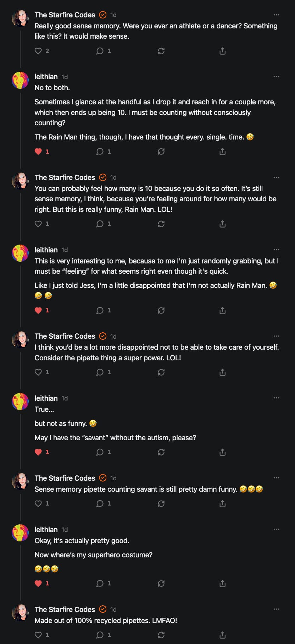Screen dimensions: 295x644
Task: Open leithian's profile name on 'True...' comment
Action: 46,398
